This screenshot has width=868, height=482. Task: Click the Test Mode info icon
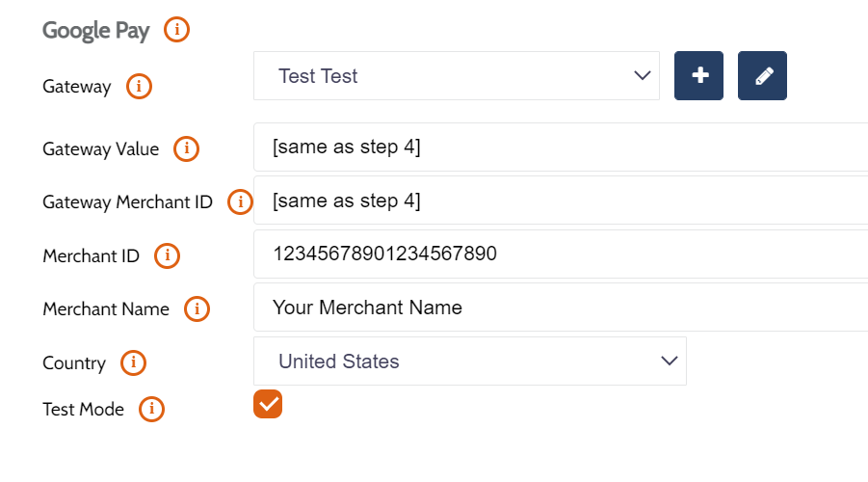click(151, 410)
